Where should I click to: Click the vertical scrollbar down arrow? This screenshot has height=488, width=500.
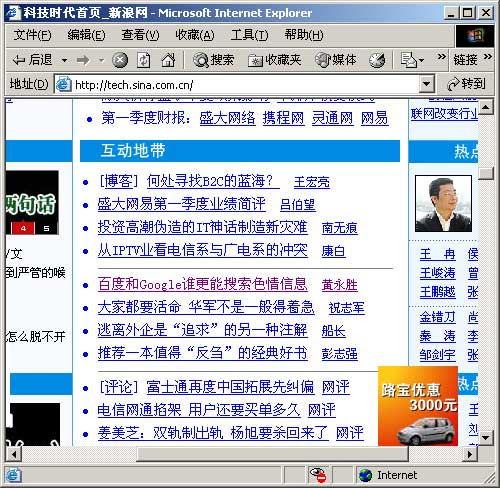(x=486, y=437)
